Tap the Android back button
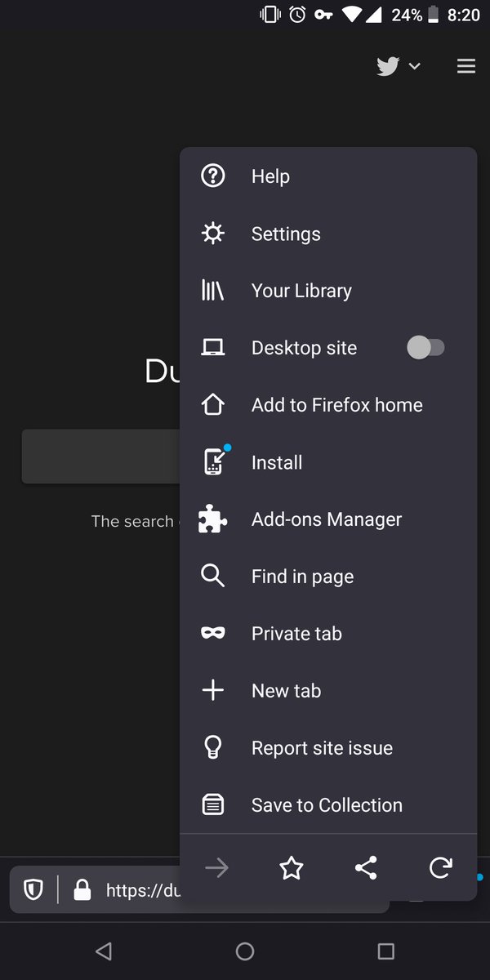This screenshot has width=490, height=980. coord(103,951)
